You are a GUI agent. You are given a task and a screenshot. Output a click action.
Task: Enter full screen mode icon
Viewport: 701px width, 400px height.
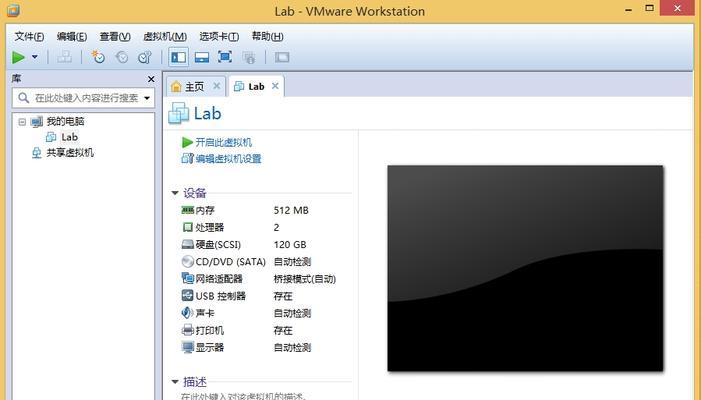coord(225,57)
